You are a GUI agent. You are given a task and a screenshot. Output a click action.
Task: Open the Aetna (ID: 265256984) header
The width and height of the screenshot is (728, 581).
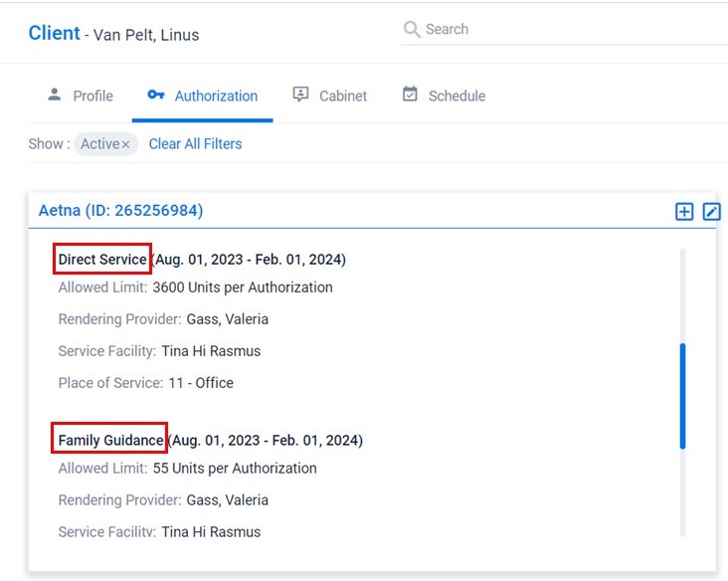(x=120, y=211)
